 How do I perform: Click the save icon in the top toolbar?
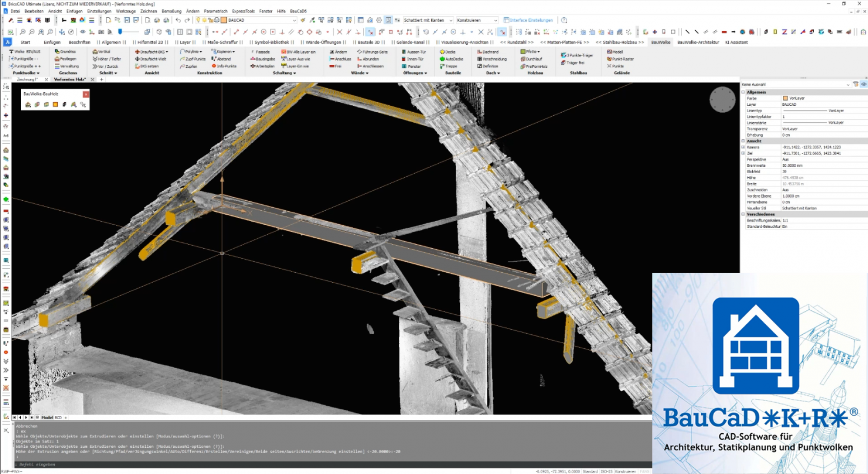pos(127,20)
